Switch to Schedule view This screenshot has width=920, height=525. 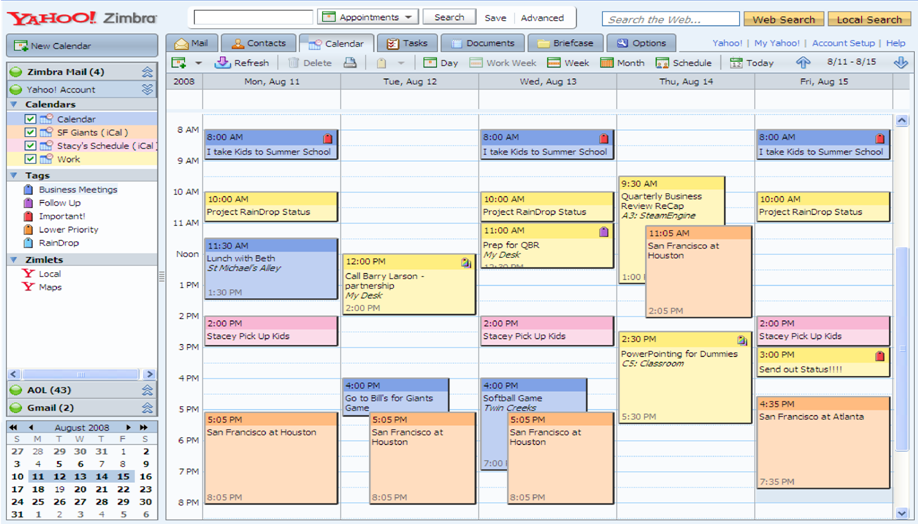click(684, 63)
